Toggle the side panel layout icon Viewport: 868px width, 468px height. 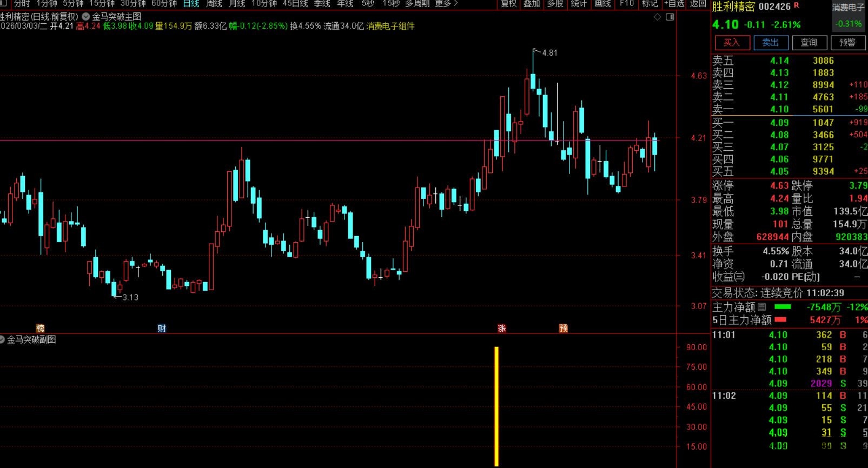tap(670, 17)
